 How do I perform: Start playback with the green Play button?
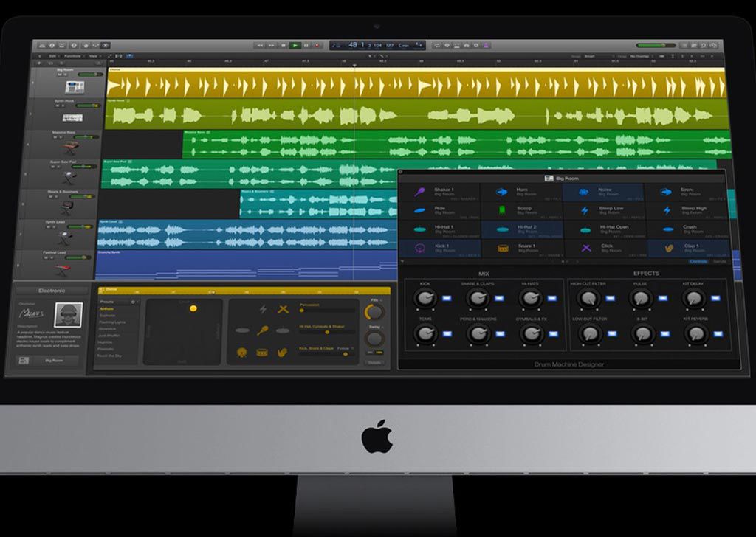[295, 45]
